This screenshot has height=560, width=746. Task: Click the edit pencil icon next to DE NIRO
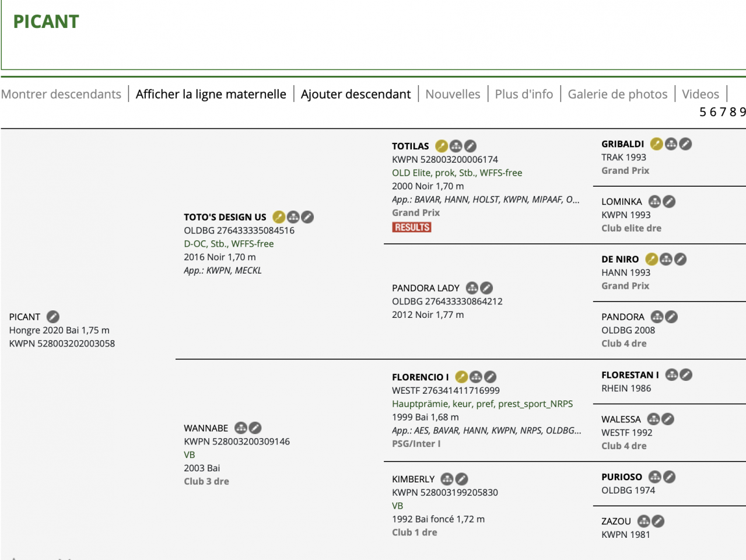coord(680,259)
